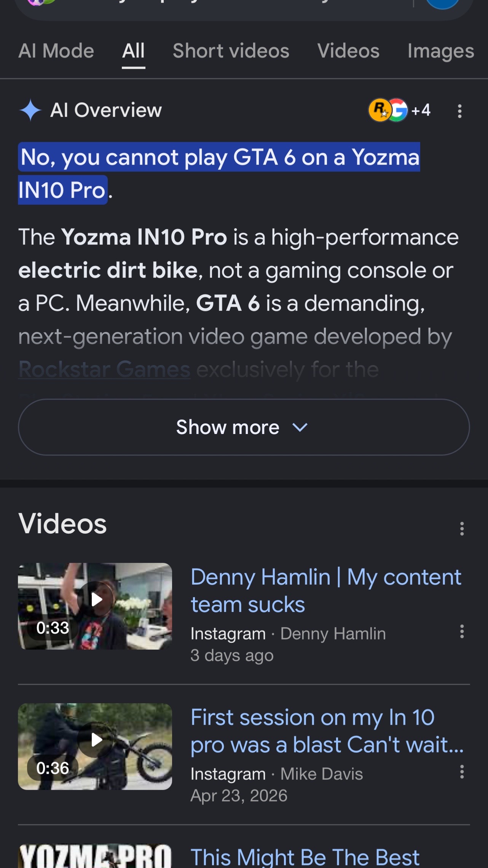Switch to the Videos tab
488x868 pixels.
click(x=348, y=51)
